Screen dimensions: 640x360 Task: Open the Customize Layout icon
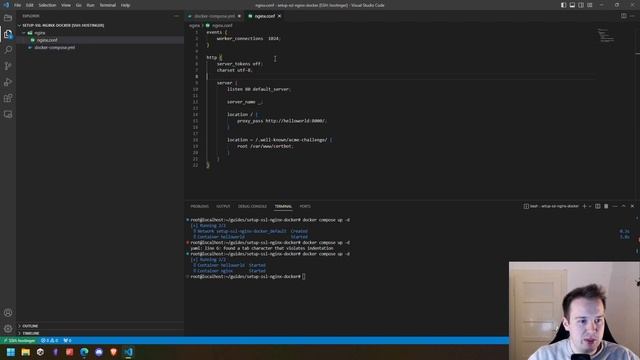(590, 5)
